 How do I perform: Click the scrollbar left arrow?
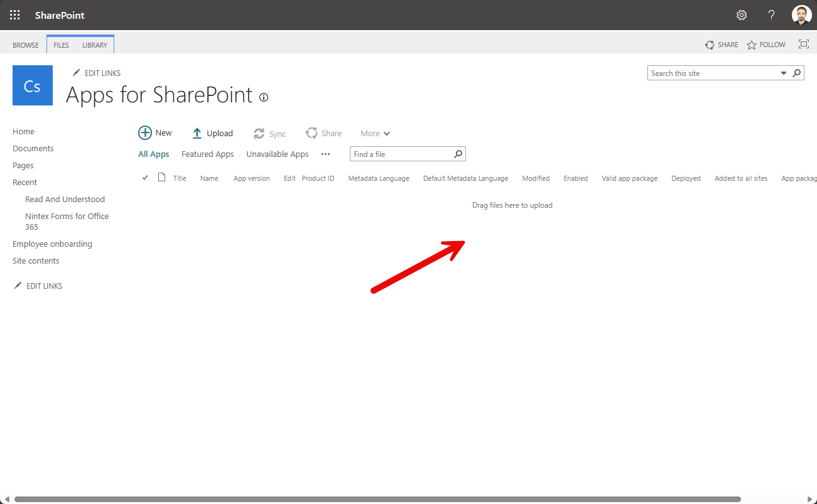(x=6, y=500)
